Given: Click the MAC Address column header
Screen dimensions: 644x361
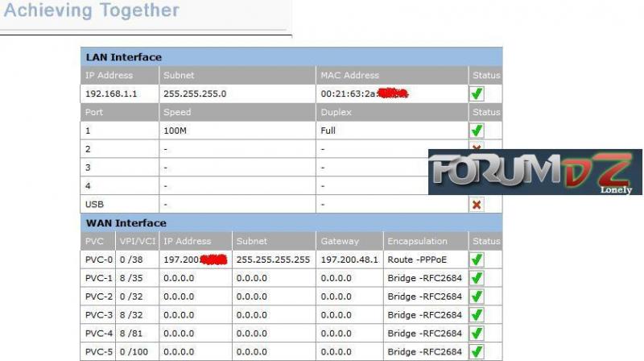Looking at the screenshot, I should click(349, 76).
